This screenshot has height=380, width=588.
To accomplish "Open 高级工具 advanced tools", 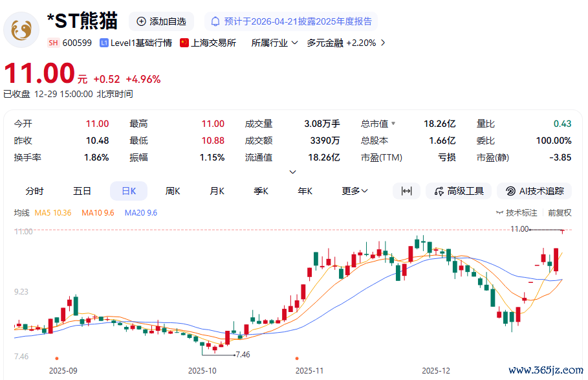I will click(x=458, y=191).
